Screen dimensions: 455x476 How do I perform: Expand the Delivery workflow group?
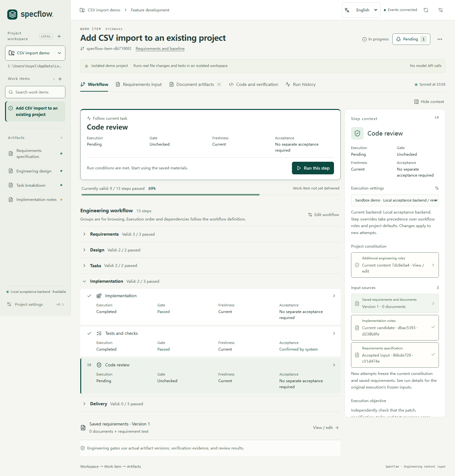pyautogui.click(x=210, y=404)
